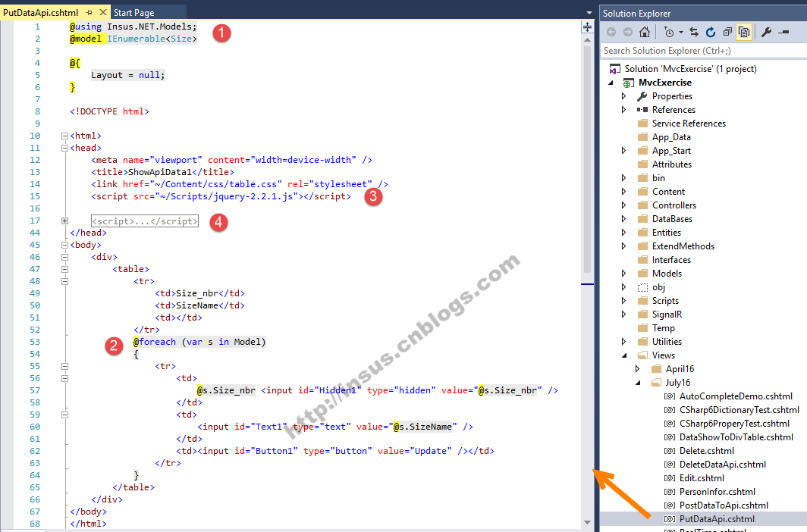Click the ExtendMethods folder icon

[x=642, y=246]
